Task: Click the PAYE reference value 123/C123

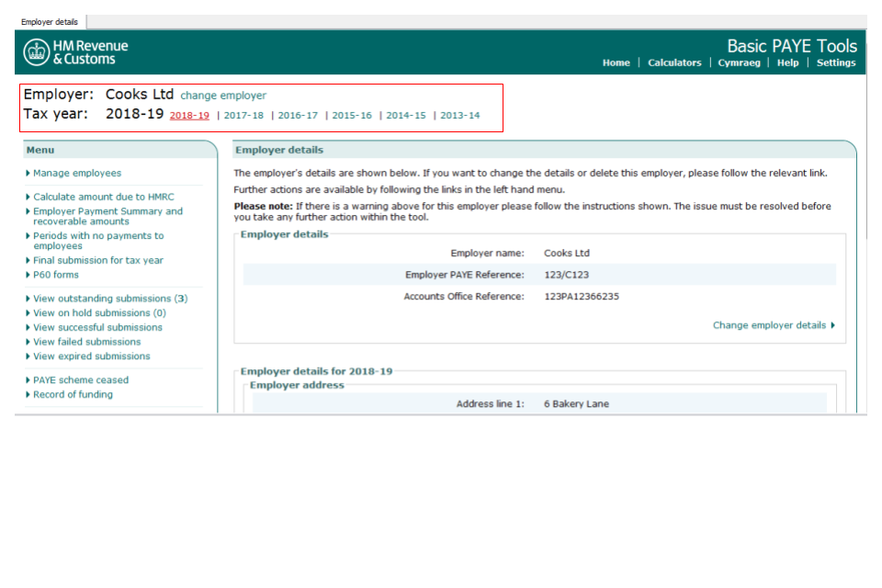Action: coord(567,275)
